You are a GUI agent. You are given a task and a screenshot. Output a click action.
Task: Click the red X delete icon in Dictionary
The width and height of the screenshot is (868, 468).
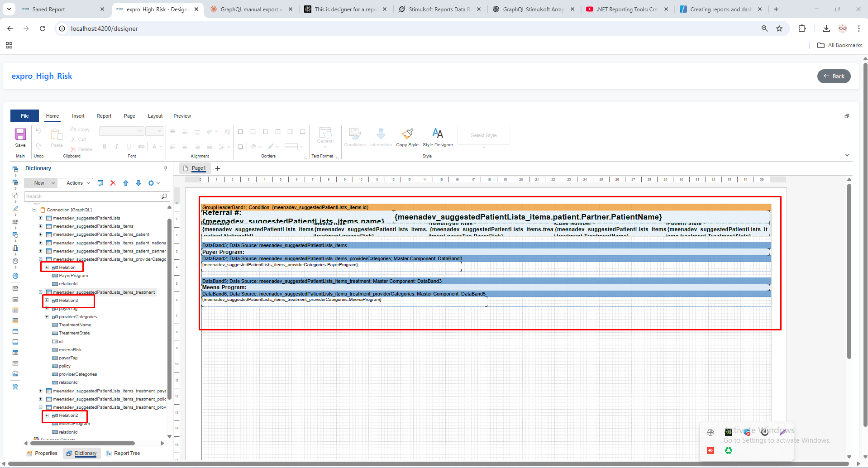point(113,183)
